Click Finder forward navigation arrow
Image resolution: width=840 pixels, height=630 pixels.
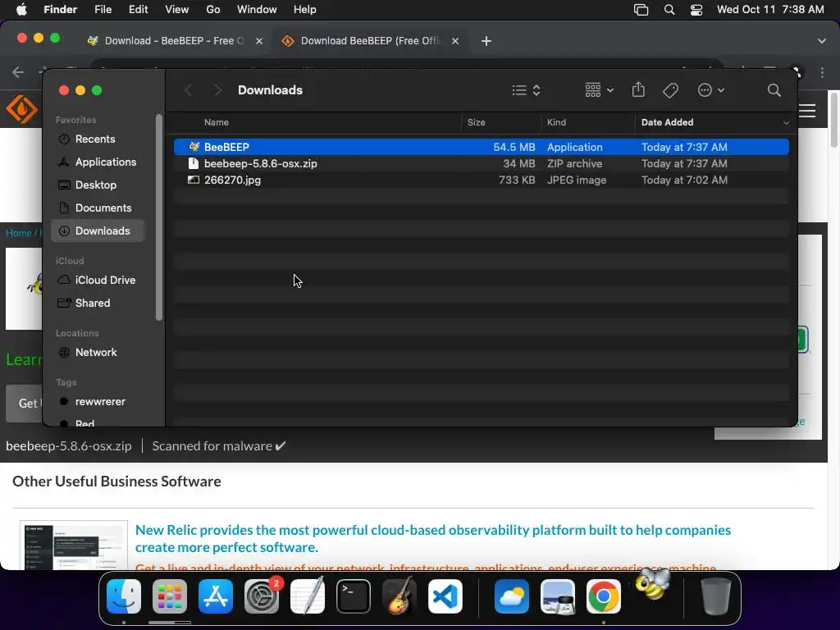point(217,90)
